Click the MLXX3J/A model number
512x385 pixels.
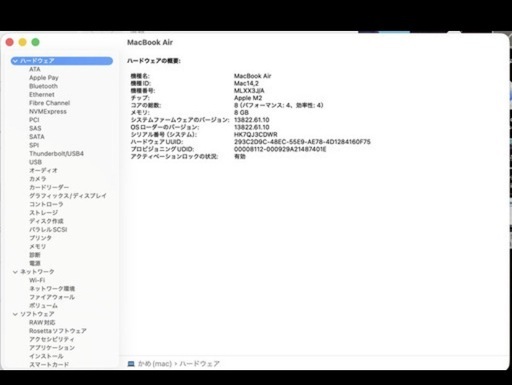click(x=249, y=91)
